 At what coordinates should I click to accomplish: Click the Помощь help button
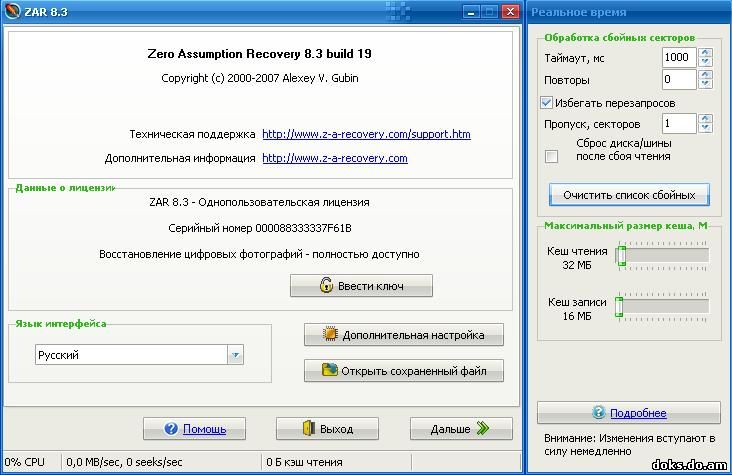[x=194, y=428]
